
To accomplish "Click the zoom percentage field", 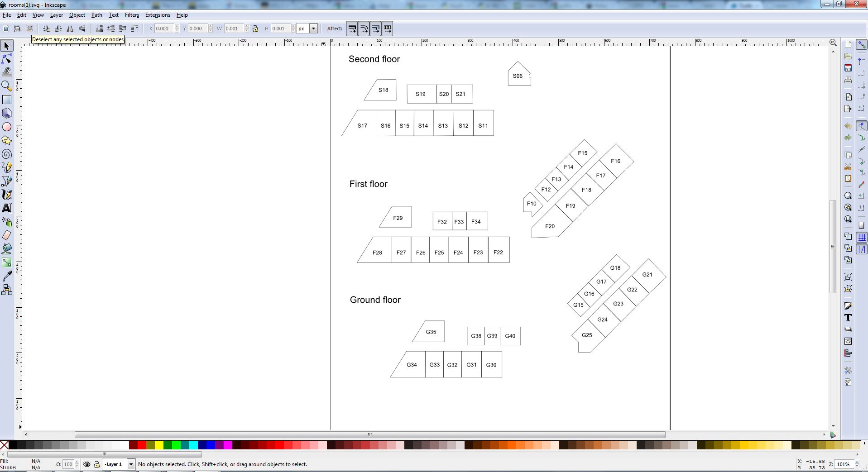I will pyautogui.click(x=844, y=464).
